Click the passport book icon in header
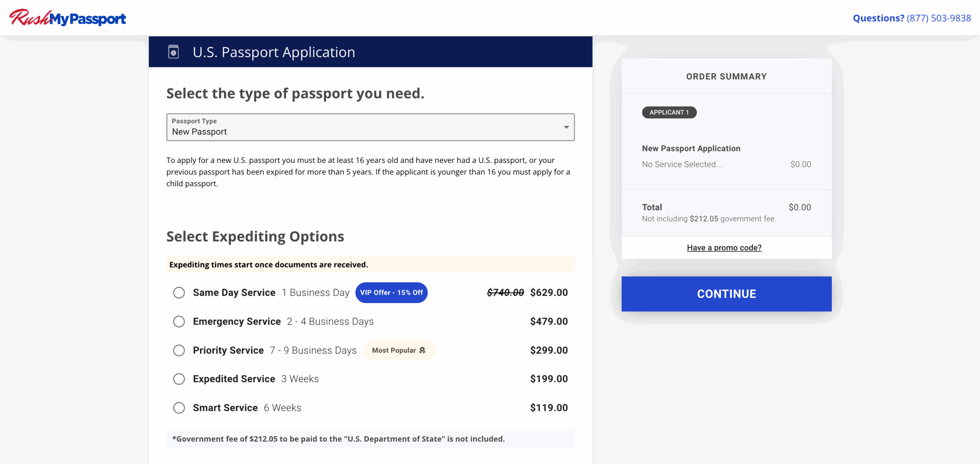The width and height of the screenshot is (980, 464). pos(173,52)
